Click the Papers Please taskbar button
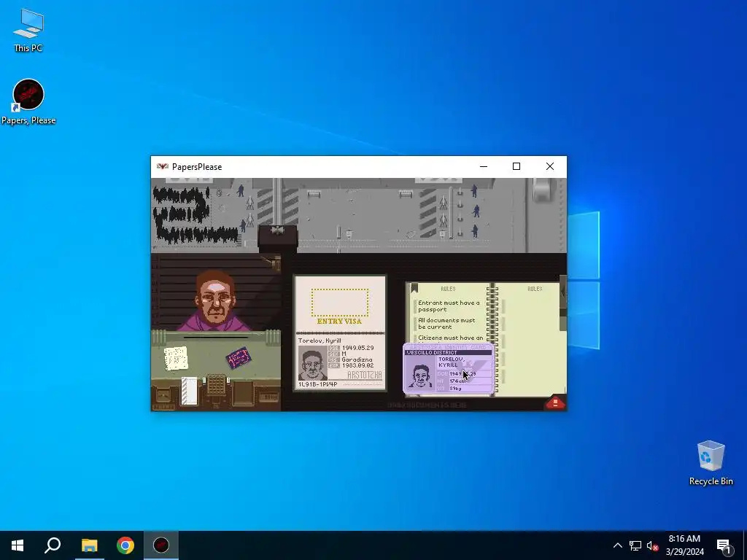This screenshot has width=747, height=560. pyautogui.click(x=161, y=545)
